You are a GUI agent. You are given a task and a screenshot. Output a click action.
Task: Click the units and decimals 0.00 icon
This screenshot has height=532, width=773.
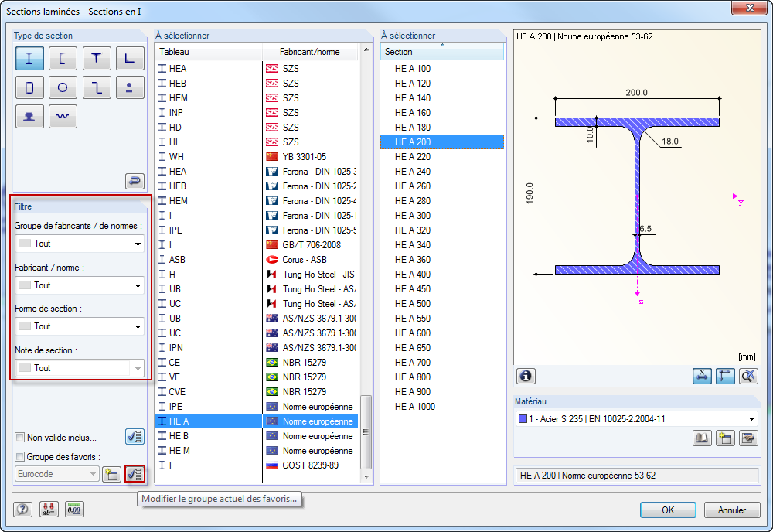74,510
